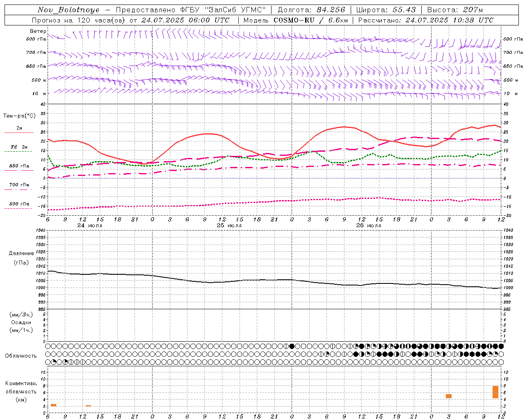Click the 'Облачность' cloud cover row label
Image resolution: width=525 pixels, height=420 pixels.
pos(21,356)
